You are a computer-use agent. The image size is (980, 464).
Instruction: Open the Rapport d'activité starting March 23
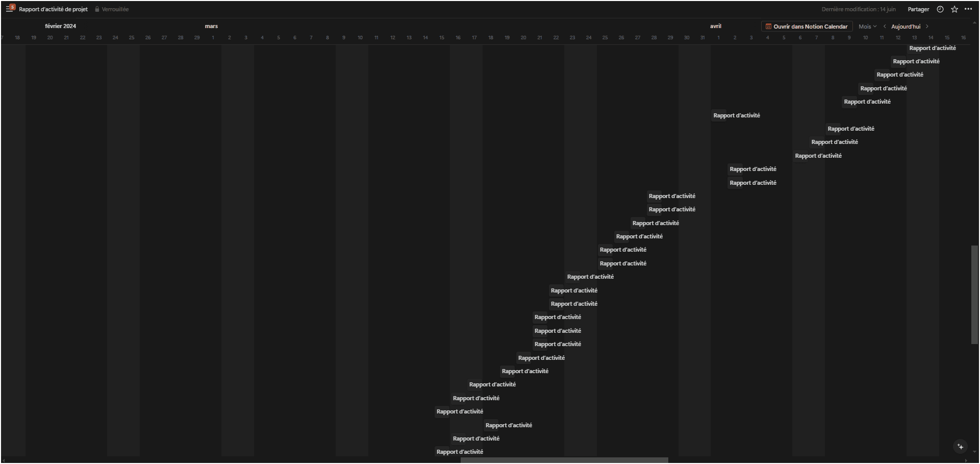pyautogui.click(x=590, y=277)
